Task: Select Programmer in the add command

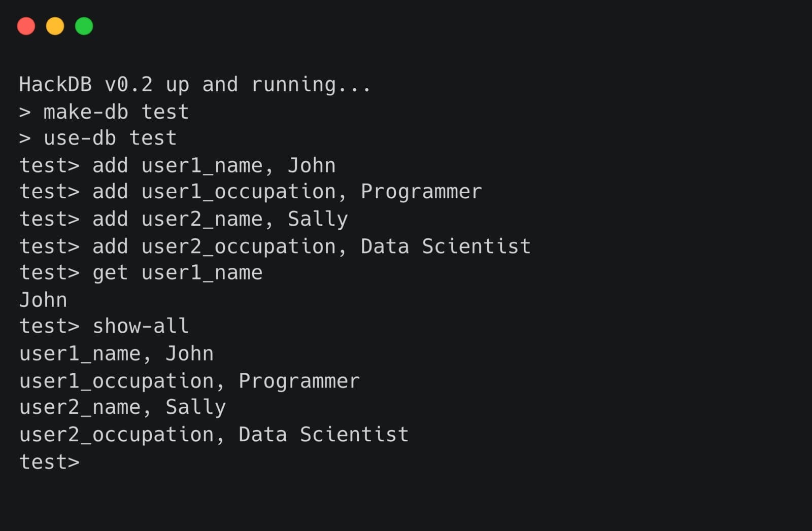Action: coord(421,191)
